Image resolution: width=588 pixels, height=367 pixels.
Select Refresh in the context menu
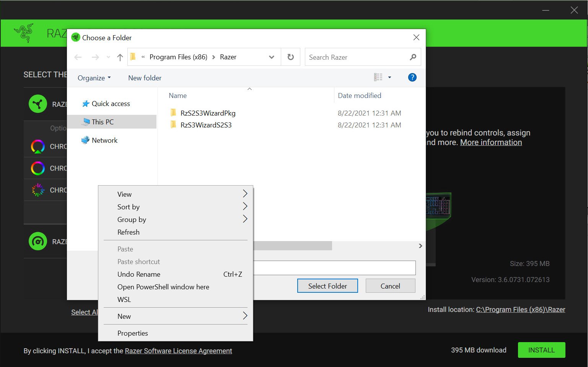[128, 232]
